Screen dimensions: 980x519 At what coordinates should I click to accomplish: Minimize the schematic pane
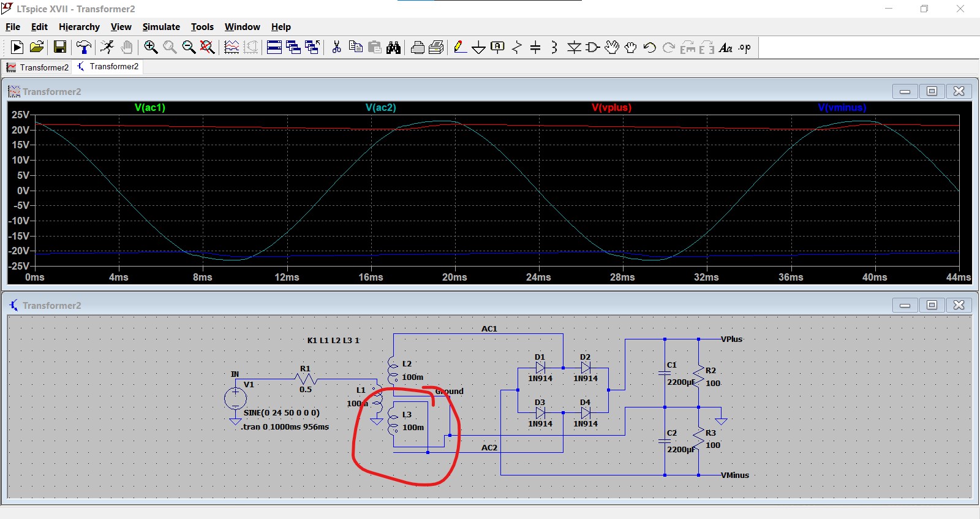905,305
